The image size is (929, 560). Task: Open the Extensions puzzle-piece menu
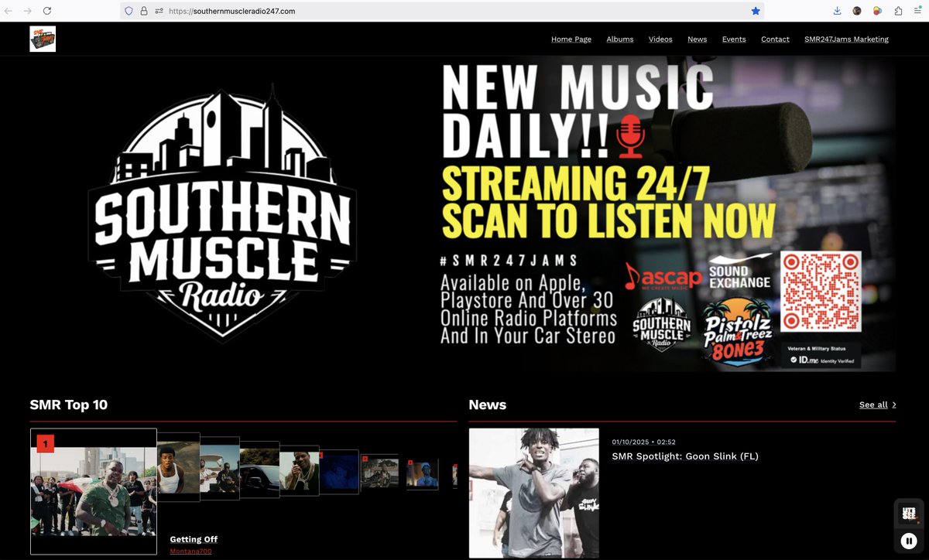(898, 11)
